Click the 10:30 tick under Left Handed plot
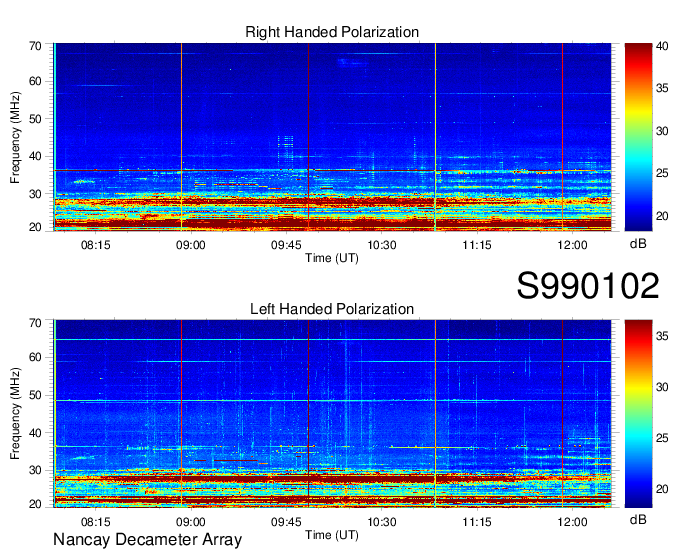Image resolution: width=680 pixels, height=552 pixels. pos(382,522)
